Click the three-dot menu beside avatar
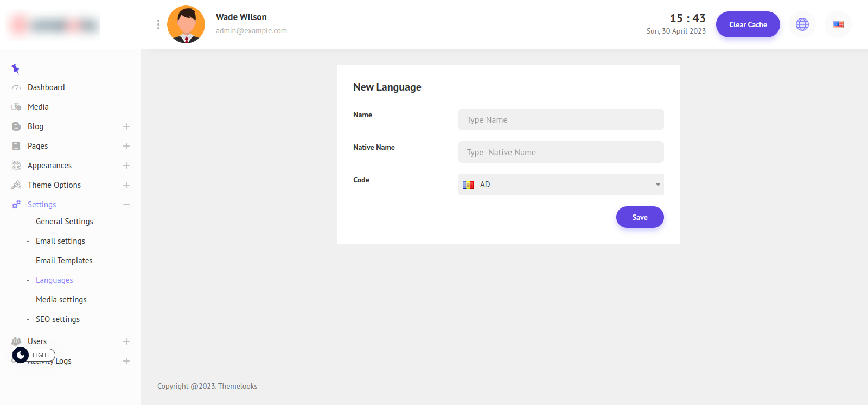868x405 pixels. click(158, 24)
